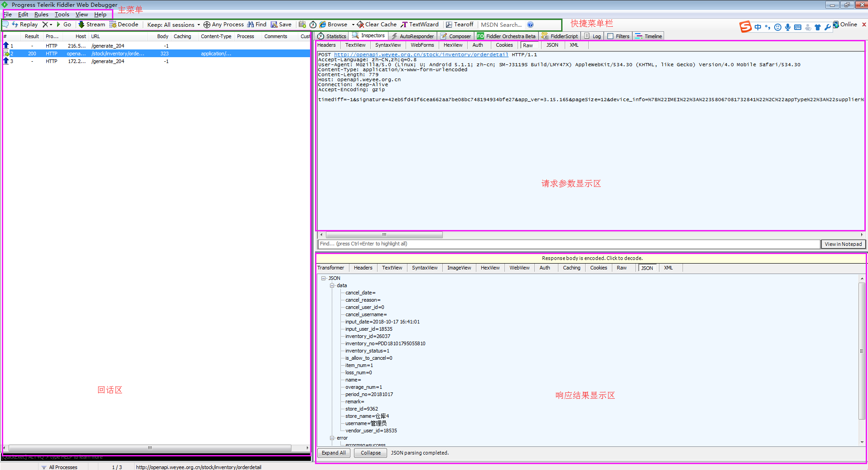Open the Help menu
Viewport: 868px width, 470px height.
tap(100, 15)
